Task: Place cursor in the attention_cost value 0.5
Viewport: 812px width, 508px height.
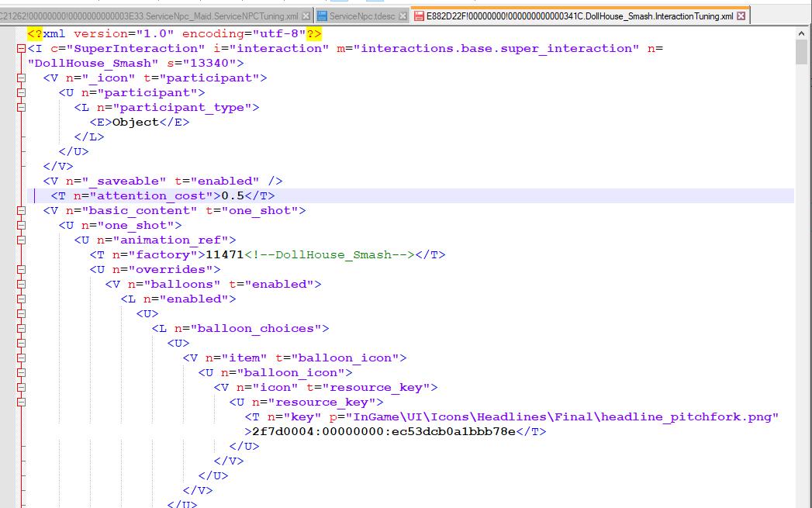Action: coord(233,196)
